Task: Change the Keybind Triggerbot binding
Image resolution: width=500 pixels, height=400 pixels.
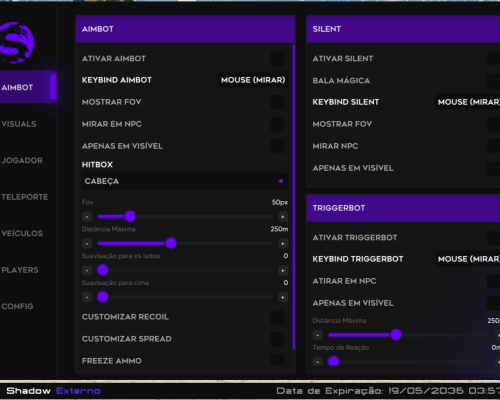Action: pos(467,259)
